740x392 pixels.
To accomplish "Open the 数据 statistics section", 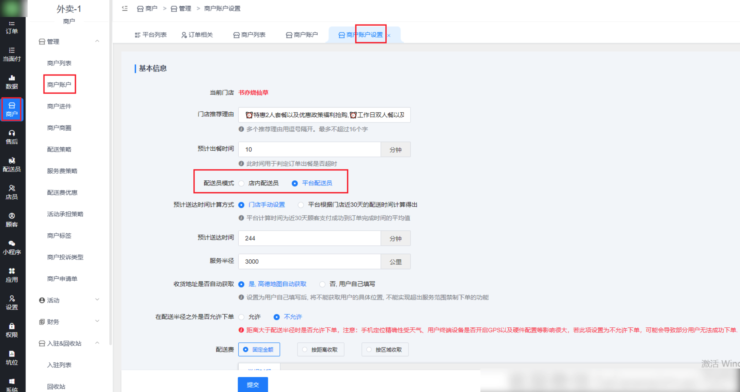I will tap(12, 82).
